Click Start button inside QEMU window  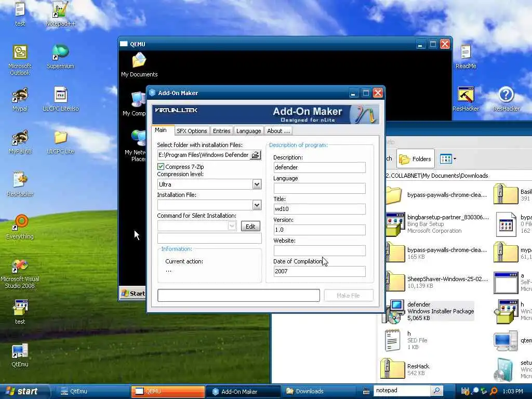tap(134, 294)
